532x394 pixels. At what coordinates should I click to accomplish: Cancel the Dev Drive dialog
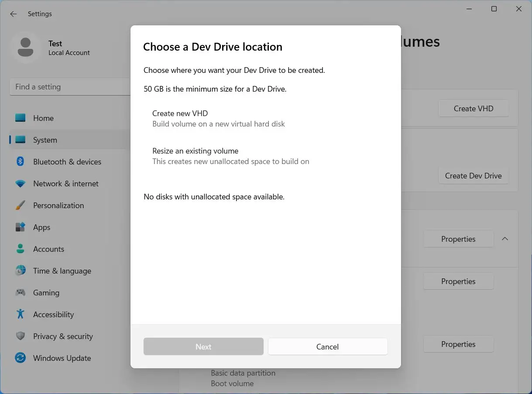[327, 346]
